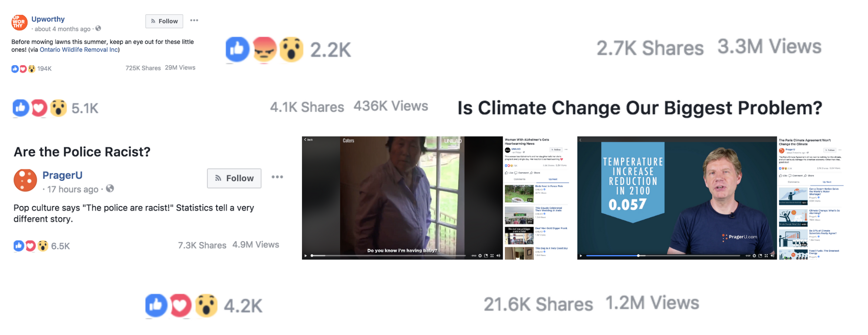Open Ontario Wildlife Removal Inc link
Screen dimensions: 868x335
click(79, 50)
